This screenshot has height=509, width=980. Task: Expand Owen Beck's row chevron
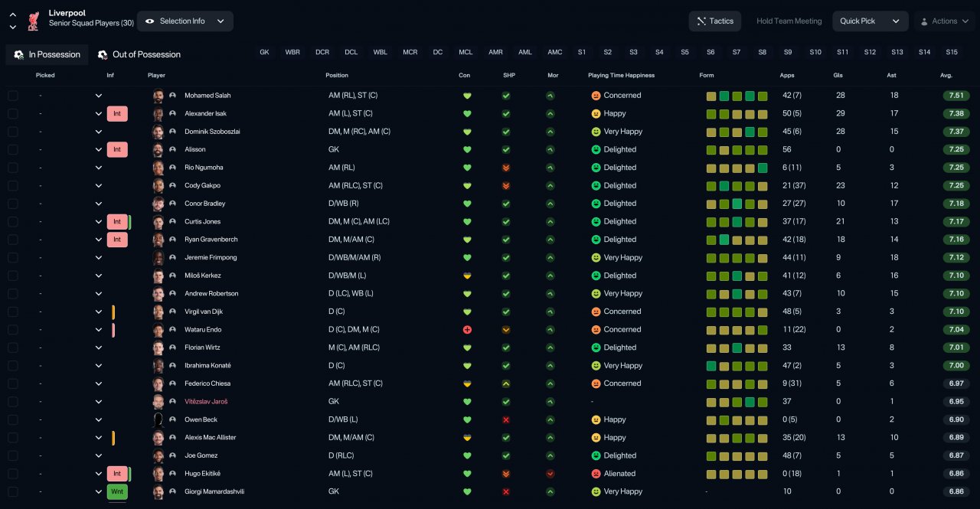click(x=99, y=420)
